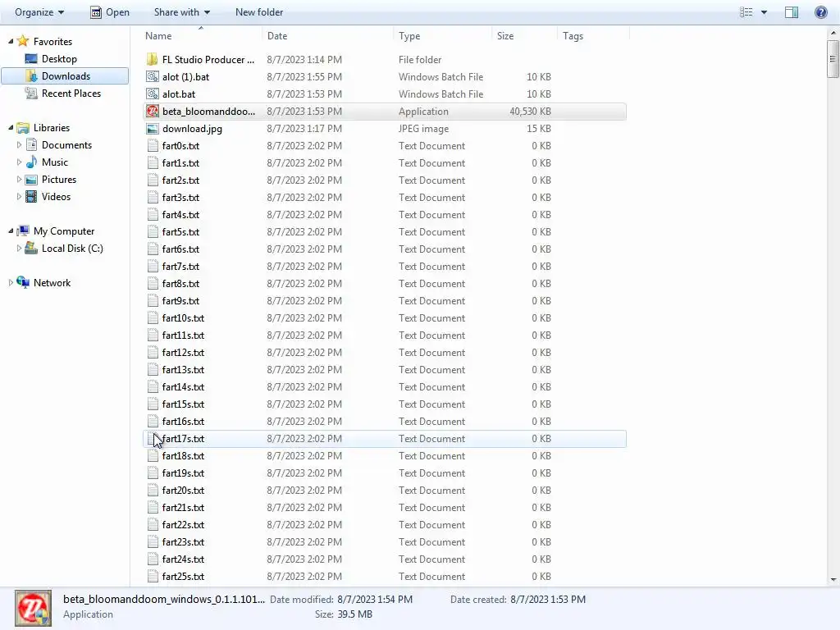Image resolution: width=840 pixels, height=630 pixels.
Task: Click the scrollbar down arrow
Action: [833, 579]
